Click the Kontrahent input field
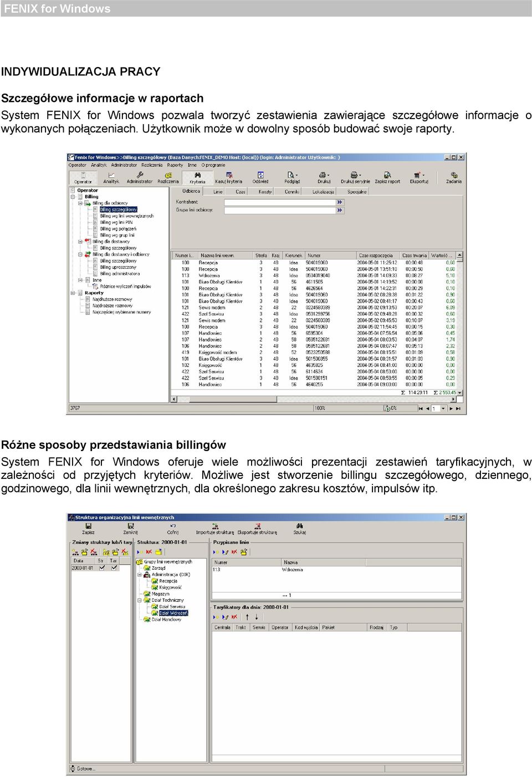The height and width of the screenshot is (777, 532). coord(280,202)
